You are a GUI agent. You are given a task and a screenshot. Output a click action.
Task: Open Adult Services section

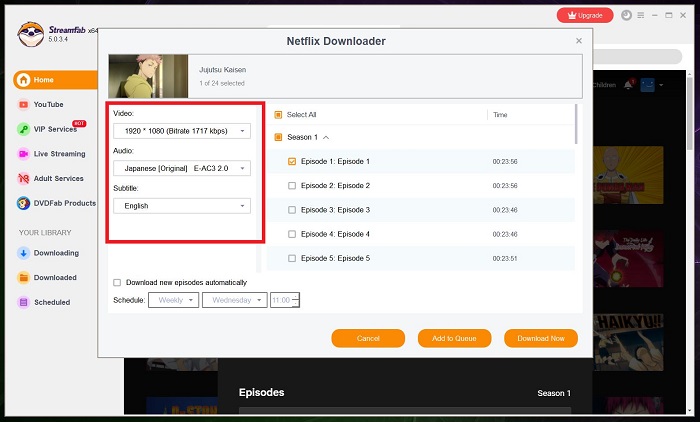click(58, 178)
